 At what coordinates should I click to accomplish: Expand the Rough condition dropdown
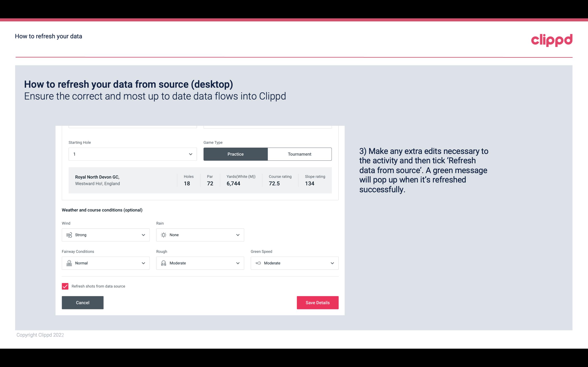pyautogui.click(x=238, y=263)
